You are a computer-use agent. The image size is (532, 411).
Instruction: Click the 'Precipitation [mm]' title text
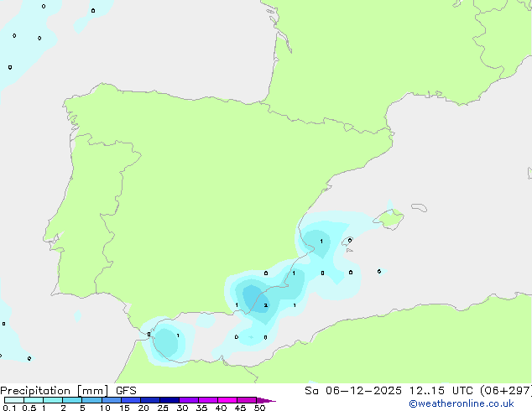click(55, 391)
